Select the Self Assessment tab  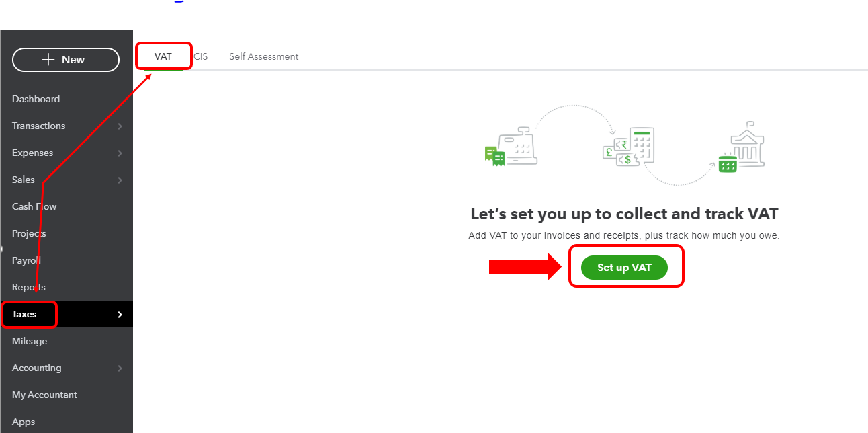tap(264, 56)
